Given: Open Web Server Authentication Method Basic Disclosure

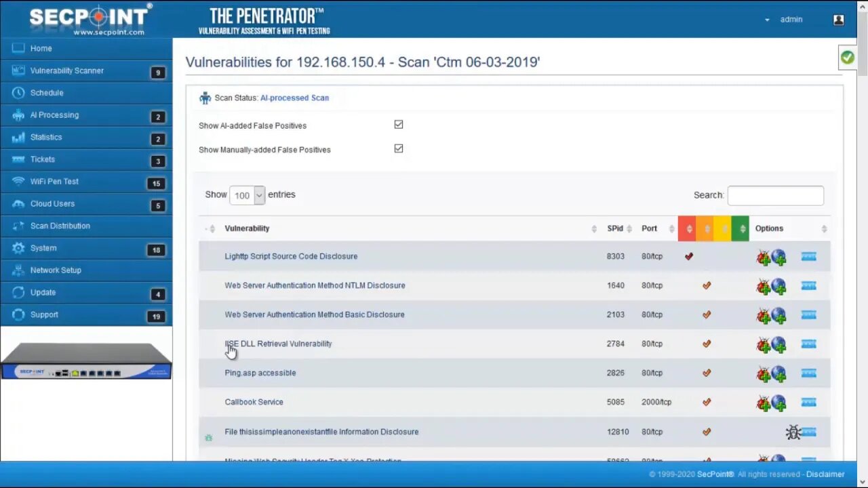Looking at the screenshot, I should [314, 314].
